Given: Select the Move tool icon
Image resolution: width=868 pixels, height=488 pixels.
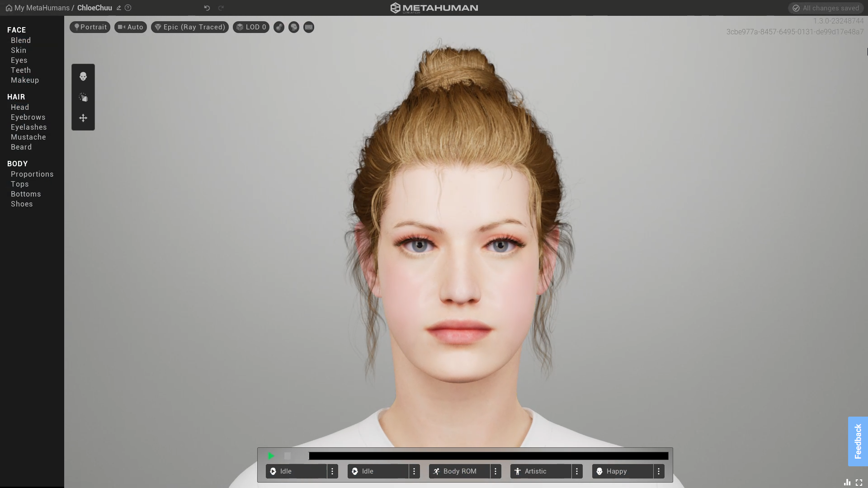Looking at the screenshot, I should coord(83,118).
